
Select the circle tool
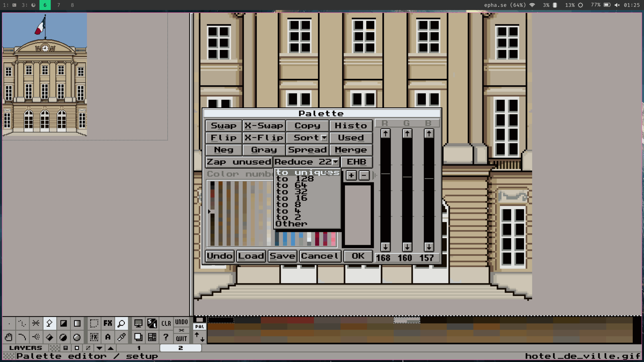(x=63, y=337)
